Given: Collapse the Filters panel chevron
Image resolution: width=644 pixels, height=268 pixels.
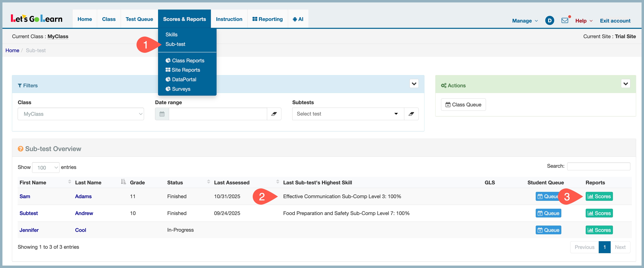Looking at the screenshot, I should point(414,84).
